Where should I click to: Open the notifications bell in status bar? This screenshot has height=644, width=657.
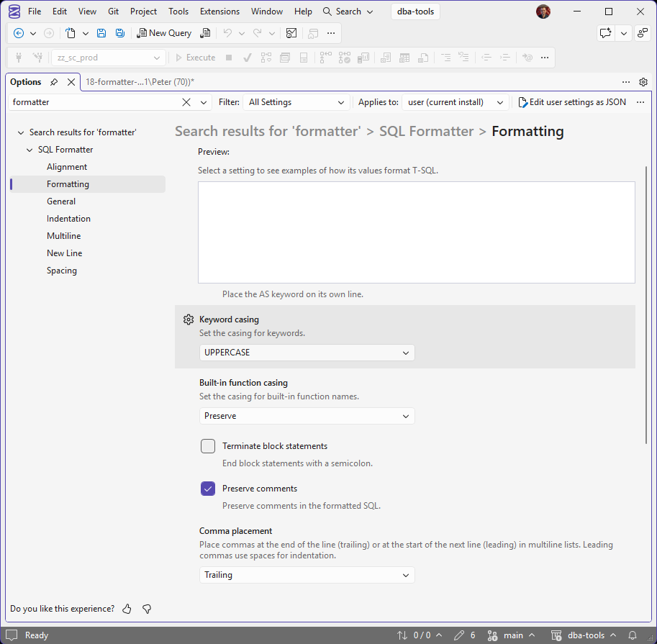[x=633, y=635]
